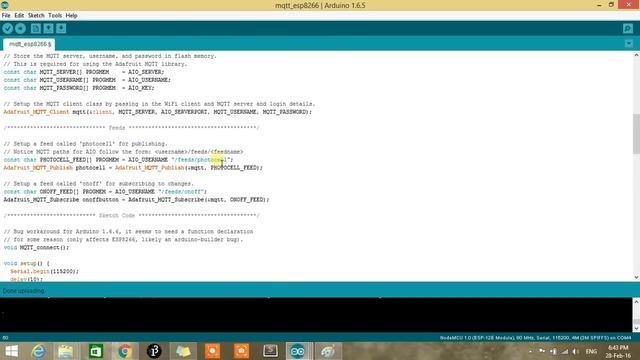This screenshot has width=640, height=360.
Task: Click the Windows Start button
Action: point(11,351)
